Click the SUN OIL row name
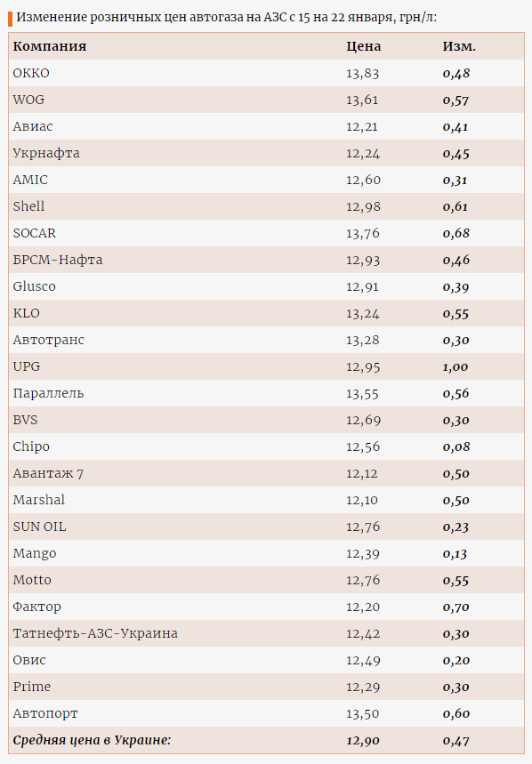Screen dimensions: 532x764 (x=39, y=527)
